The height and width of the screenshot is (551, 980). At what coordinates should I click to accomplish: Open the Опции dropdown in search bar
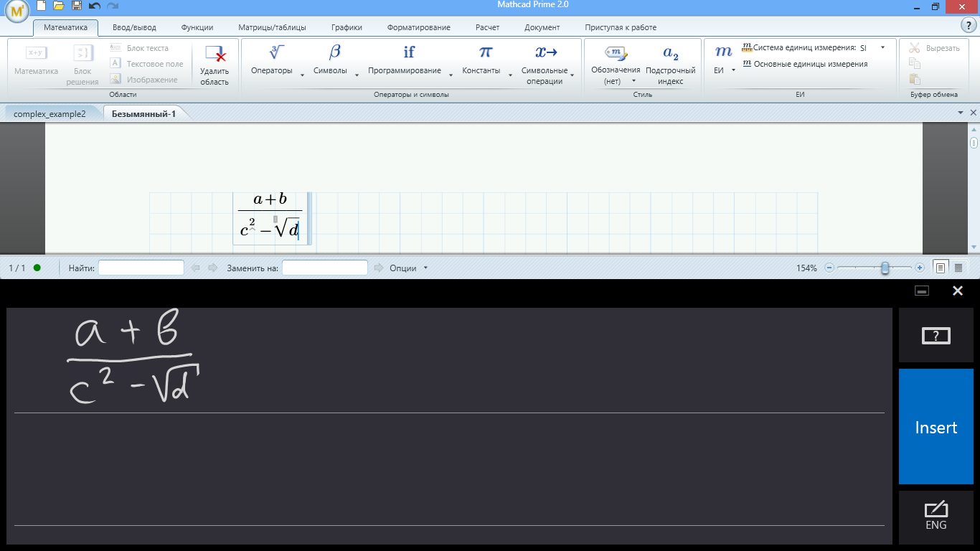425,268
